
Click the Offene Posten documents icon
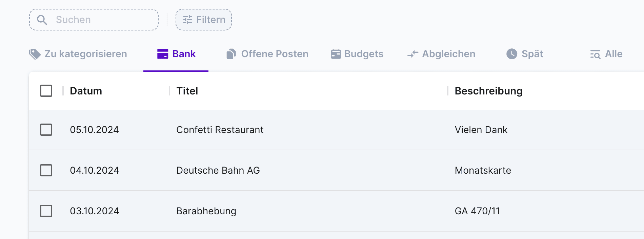[231, 54]
